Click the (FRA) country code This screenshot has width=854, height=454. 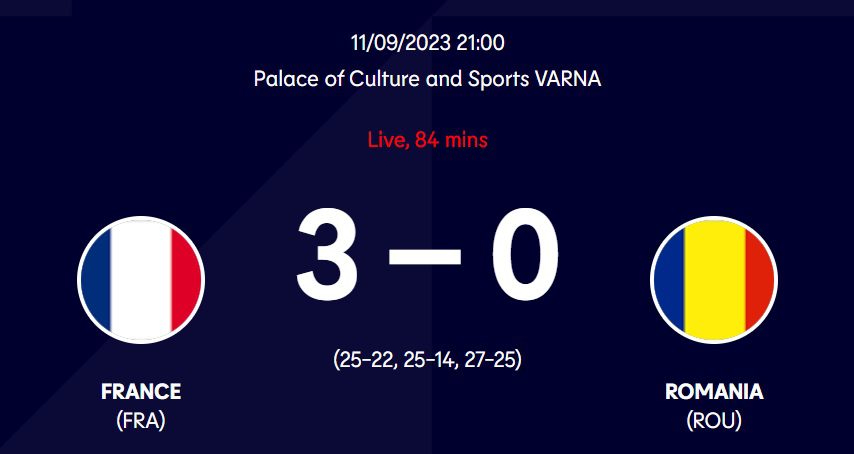coord(141,421)
